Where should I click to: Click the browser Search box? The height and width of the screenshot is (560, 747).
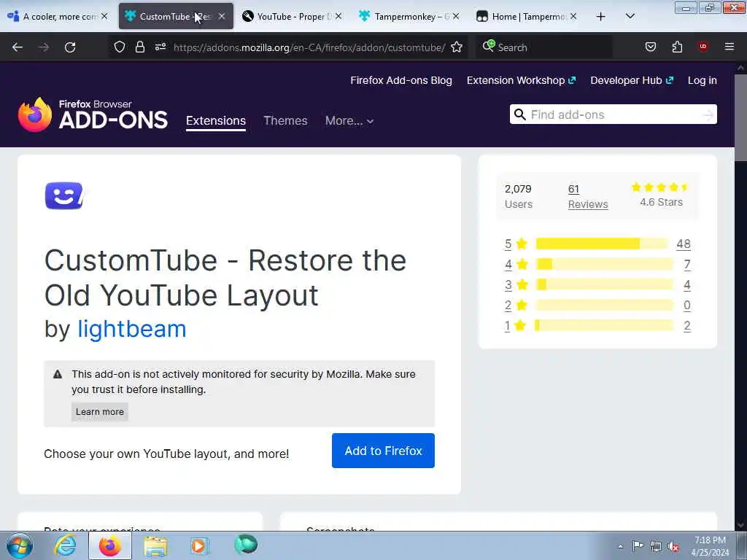544,47
